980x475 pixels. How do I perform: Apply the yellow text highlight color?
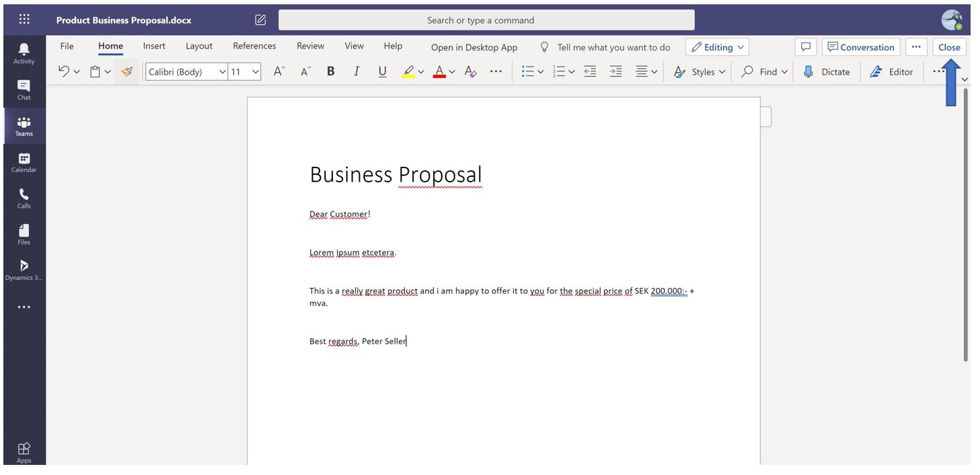click(x=408, y=71)
